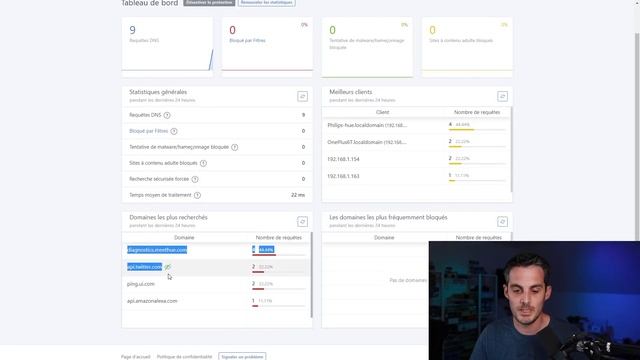The height and width of the screenshot is (360, 640).
Task: Select domain api.amazonalexa.com
Action: 152,301
